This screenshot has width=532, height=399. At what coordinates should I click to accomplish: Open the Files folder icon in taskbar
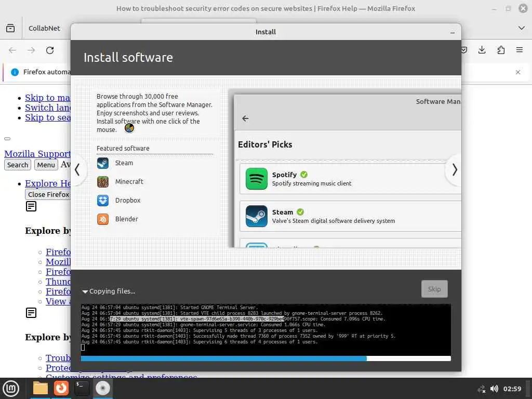click(x=41, y=388)
